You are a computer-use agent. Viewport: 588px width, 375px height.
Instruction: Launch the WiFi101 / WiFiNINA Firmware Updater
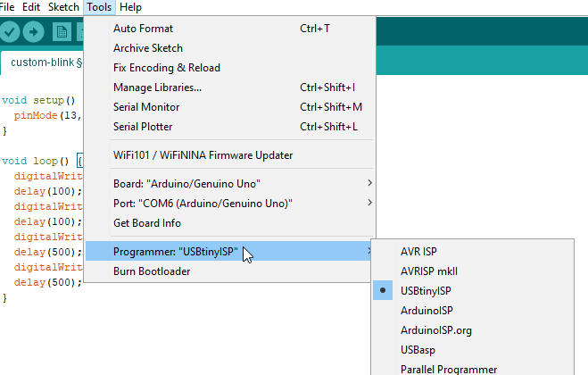(x=203, y=154)
